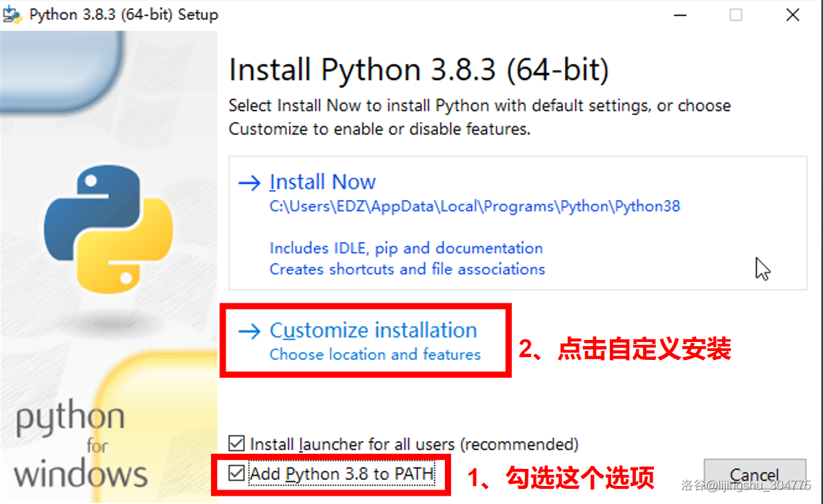Click the "Add Python 3.8 to PATH" label text
The width and height of the screenshot is (823, 504).
341,474
